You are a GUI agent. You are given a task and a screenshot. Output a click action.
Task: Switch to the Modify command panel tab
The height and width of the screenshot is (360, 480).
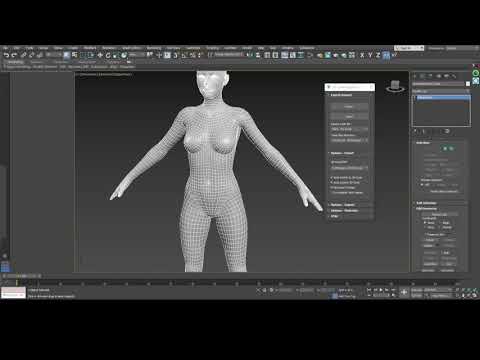pyautogui.click(x=422, y=76)
